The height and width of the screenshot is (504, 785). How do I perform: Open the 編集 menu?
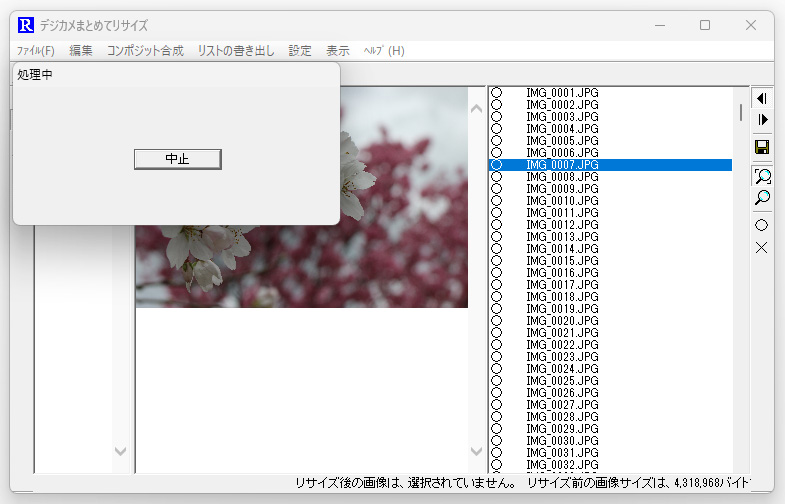[81, 51]
